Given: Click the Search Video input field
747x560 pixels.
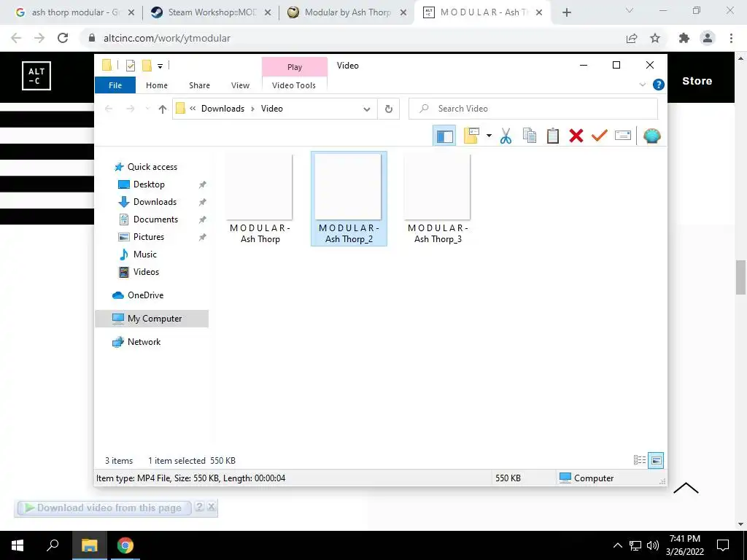Looking at the screenshot, I should (x=533, y=109).
